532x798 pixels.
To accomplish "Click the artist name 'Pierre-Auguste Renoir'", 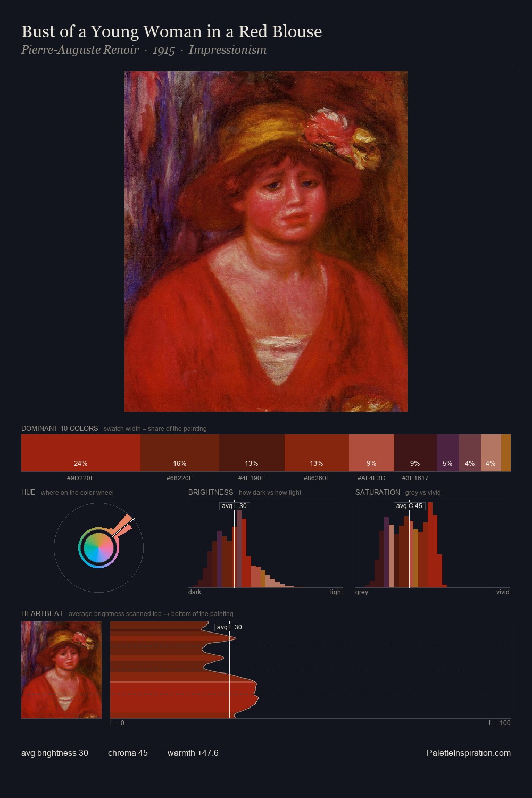I will click(x=80, y=50).
